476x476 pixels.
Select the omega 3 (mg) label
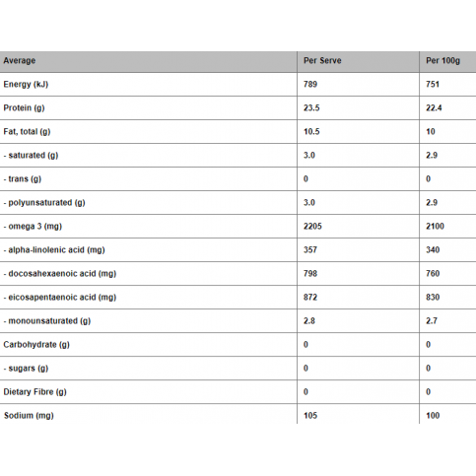(x=33, y=227)
